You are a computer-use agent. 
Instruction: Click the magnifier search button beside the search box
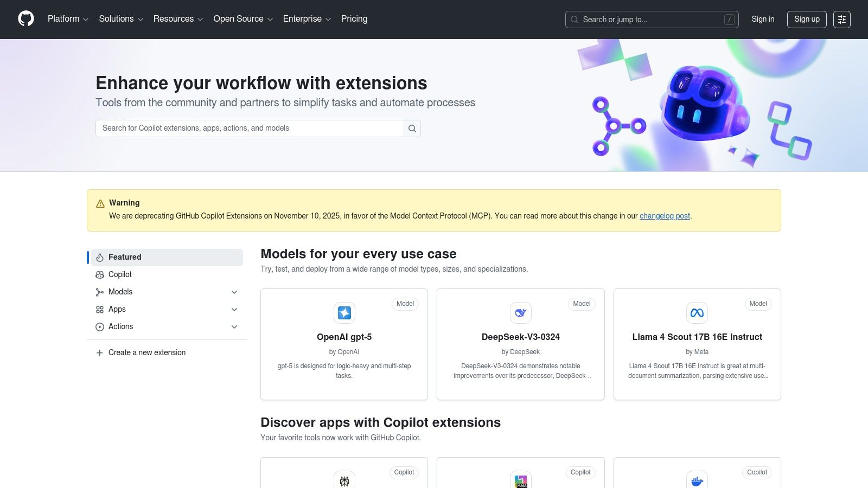pyautogui.click(x=412, y=129)
